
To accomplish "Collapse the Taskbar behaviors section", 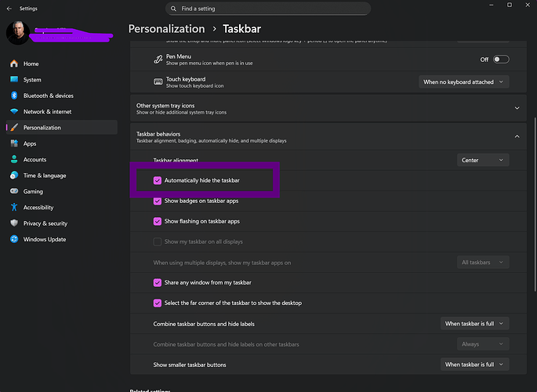I will point(517,136).
